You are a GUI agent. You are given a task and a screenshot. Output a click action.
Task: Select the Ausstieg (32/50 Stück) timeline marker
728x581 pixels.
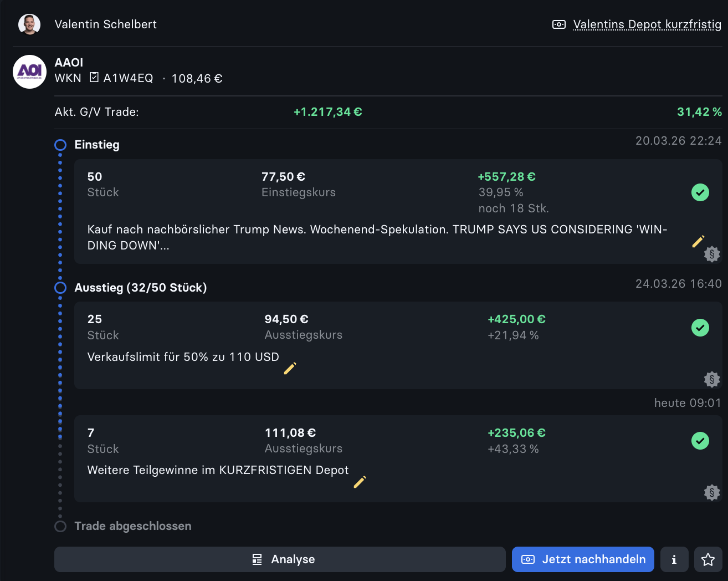point(60,288)
